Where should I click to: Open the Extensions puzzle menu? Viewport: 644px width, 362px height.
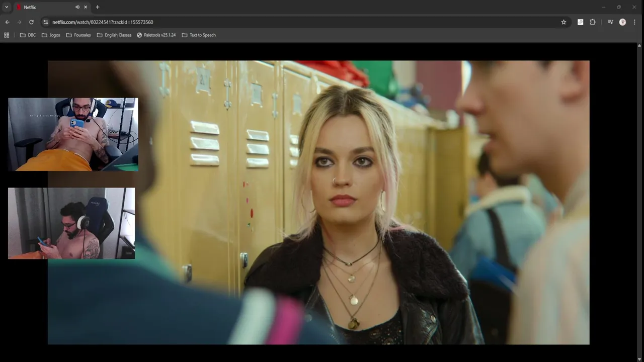(x=593, y=22)
